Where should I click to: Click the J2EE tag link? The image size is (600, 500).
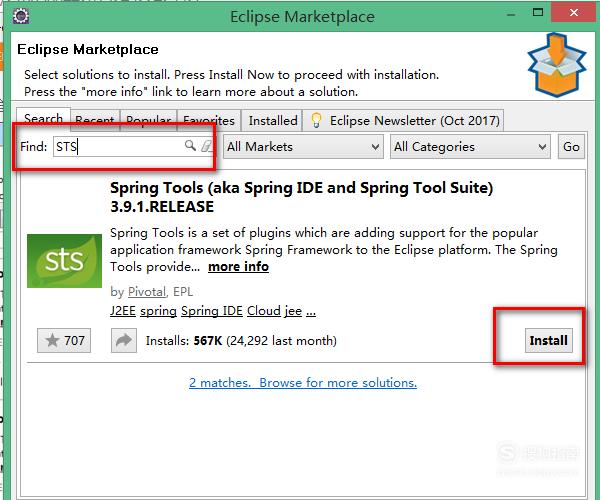coord(123,311)
